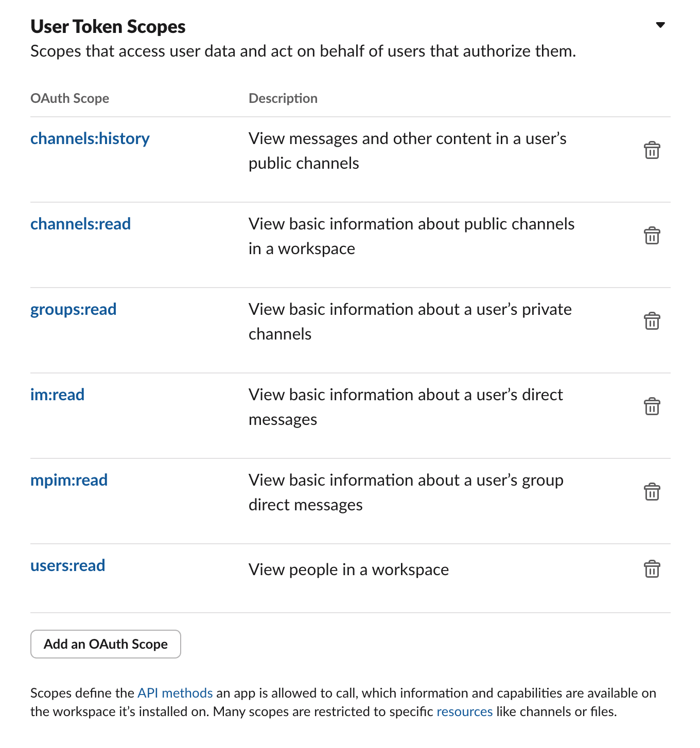View the users:read scope details
The width and height of the screenshot is (700, 748).
[67, 565]
